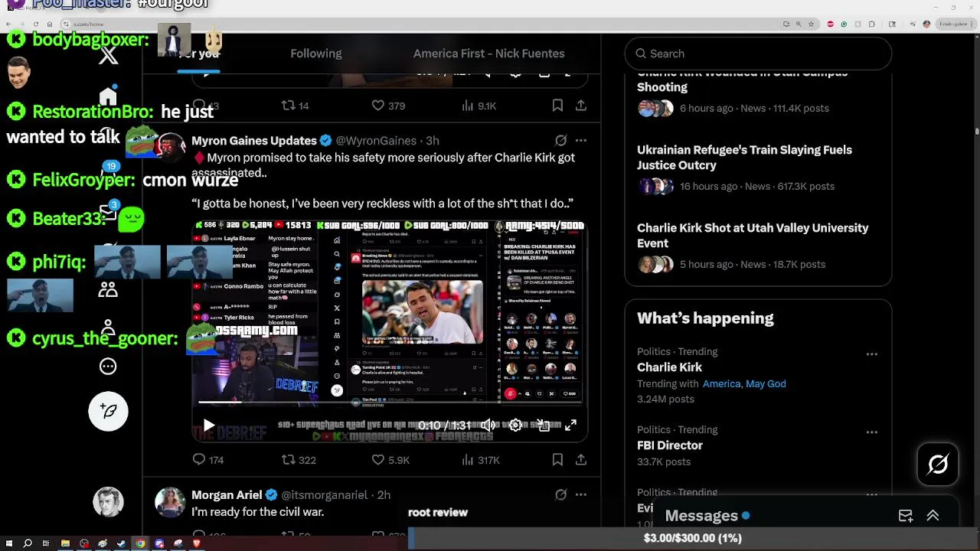Open the May God trending-with link
Screen dimensions: 980x551
tap(766, 384)
